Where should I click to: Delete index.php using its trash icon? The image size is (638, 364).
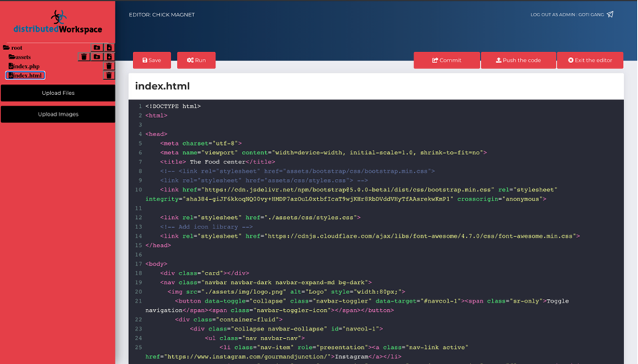pos(109,66)
